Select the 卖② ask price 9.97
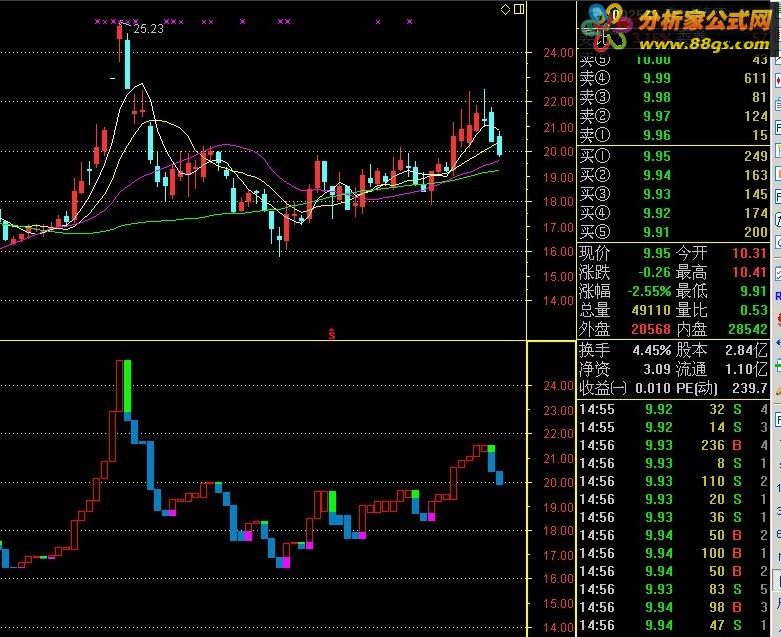This screenshot has width=781, height=637. pyautogui.click(x=656, y=116)
